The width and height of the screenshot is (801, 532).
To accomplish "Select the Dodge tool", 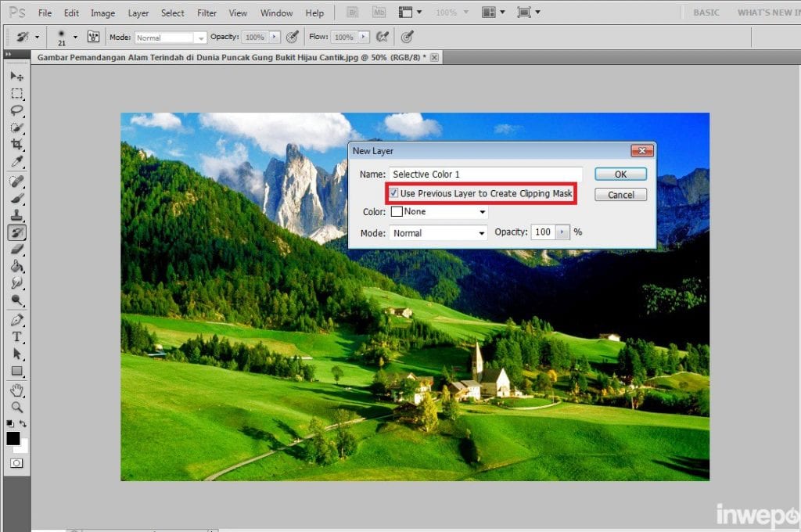I will (17, 300).
